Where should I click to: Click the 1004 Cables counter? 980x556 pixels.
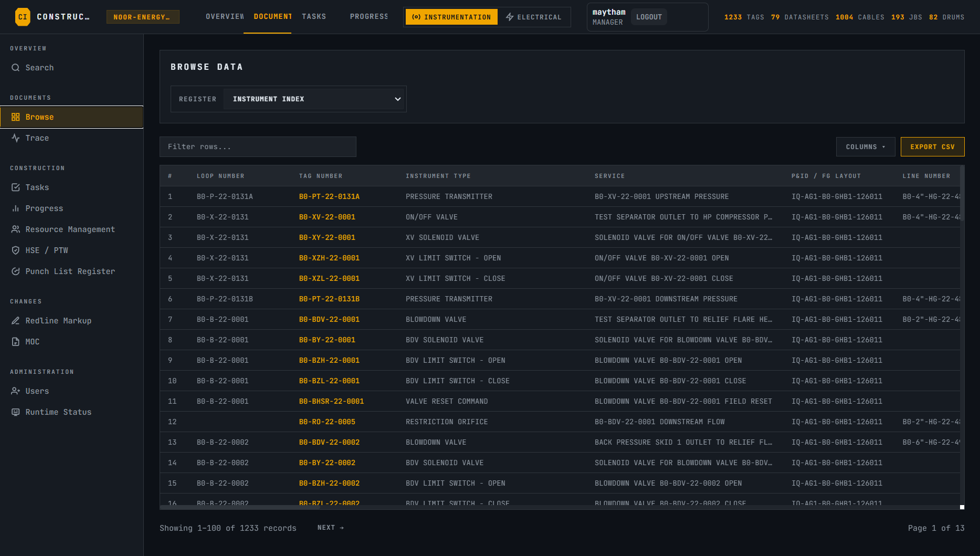click(860, 17)
